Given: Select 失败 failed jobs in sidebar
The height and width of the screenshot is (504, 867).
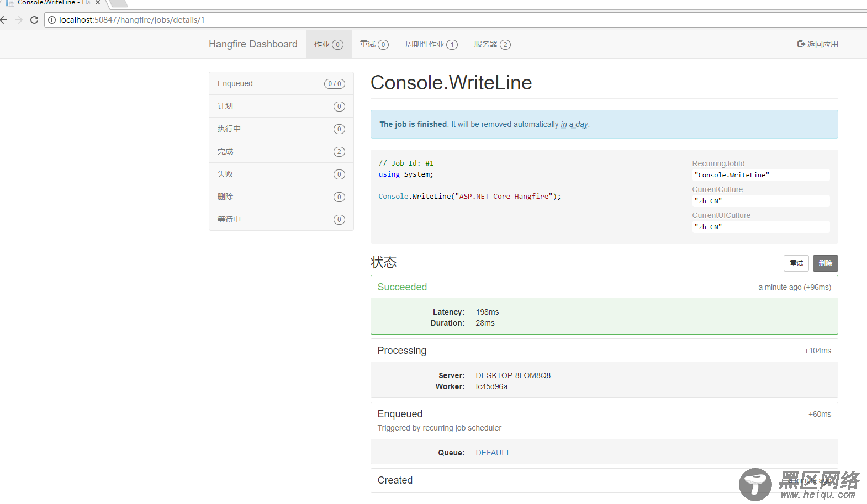Looking at the screenshot, I should click(x=281, y=174).
